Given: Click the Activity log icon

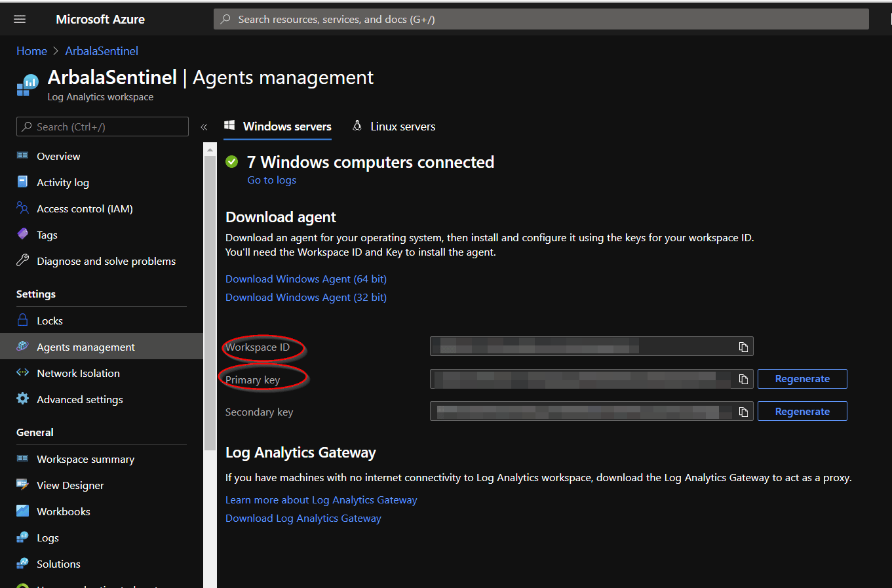Looking at the screenshot, I should coord(22,182).
